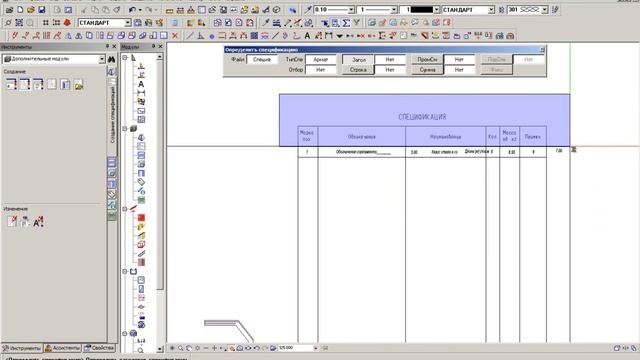Click the Y-shaped filter icon beside Sigma

pos(356,23)
